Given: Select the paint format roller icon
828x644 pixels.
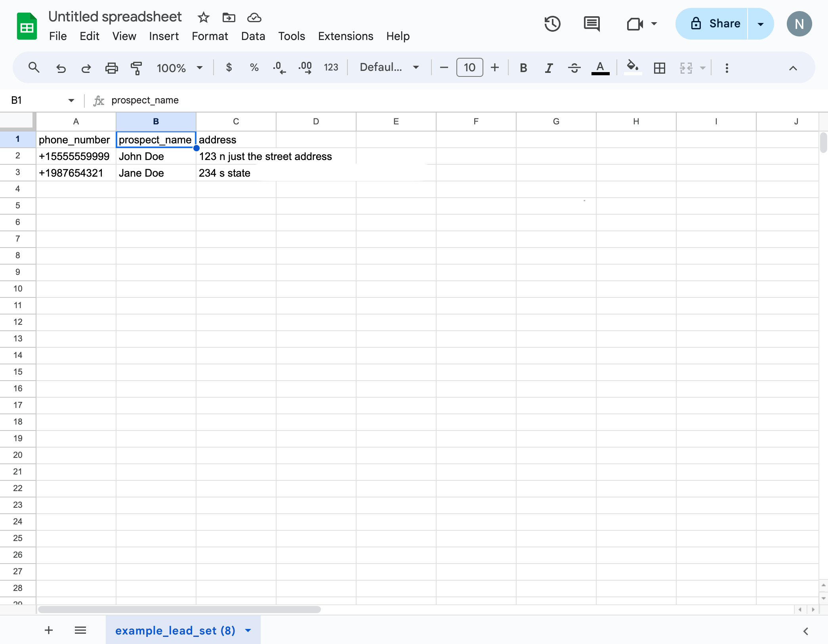Looking at the screenshot, I should click(136, 68).
